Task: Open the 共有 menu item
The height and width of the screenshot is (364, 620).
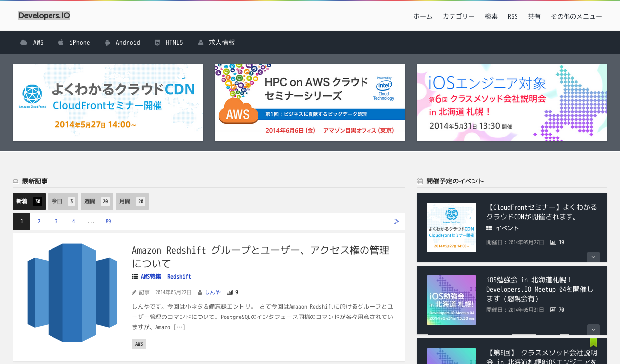Action: [x=534, y=16]
